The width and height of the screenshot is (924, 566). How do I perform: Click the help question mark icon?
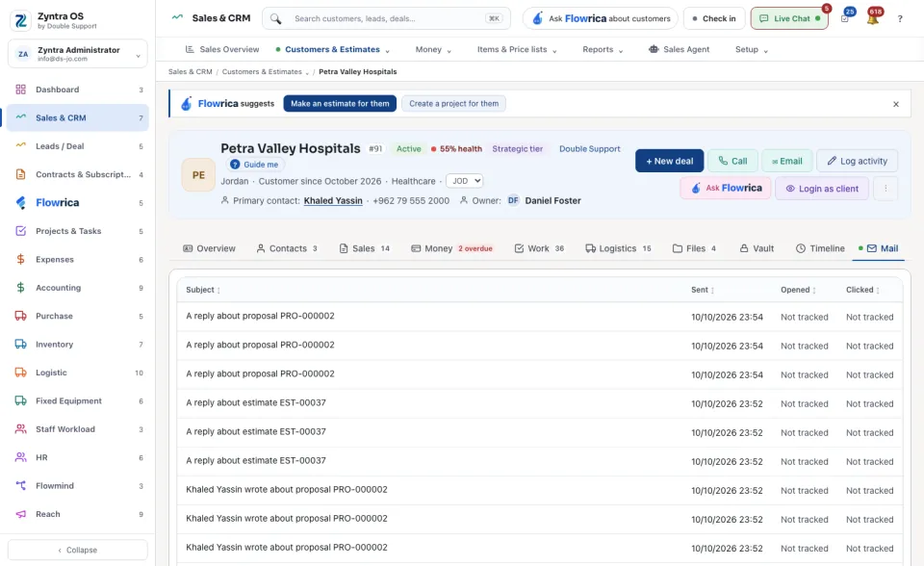[x=900, y=19]
